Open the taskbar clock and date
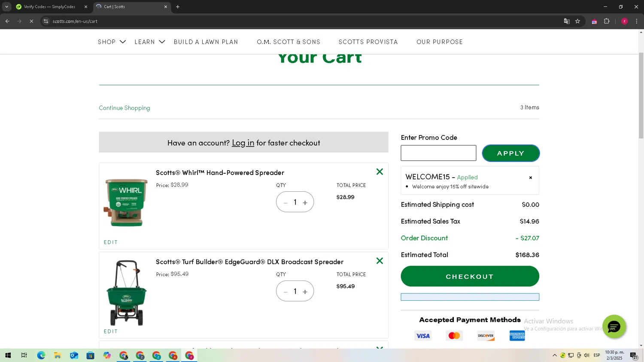 (x=615, y=355)
